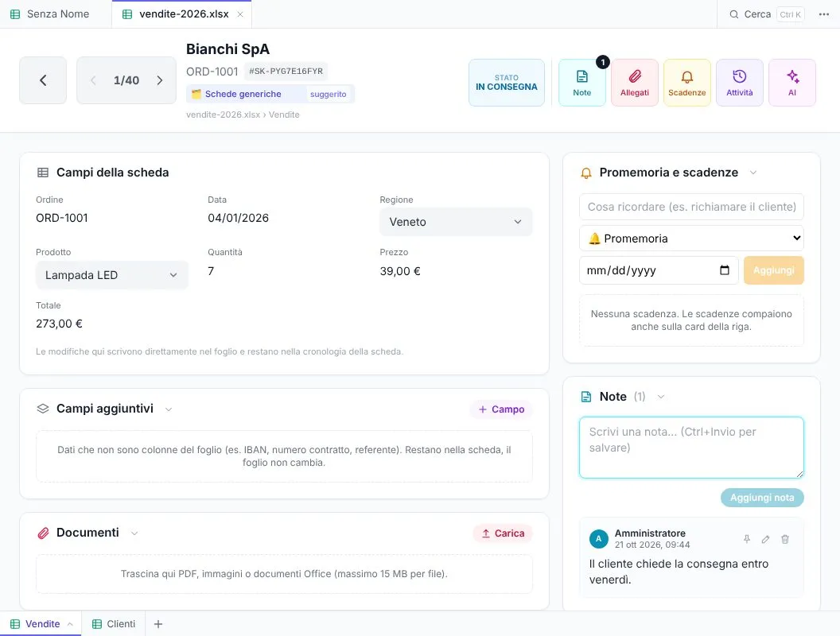840x636 pixels.
Task: Open the Prodotto dropdown showing Lampada LED
Action: pos(112,275)
